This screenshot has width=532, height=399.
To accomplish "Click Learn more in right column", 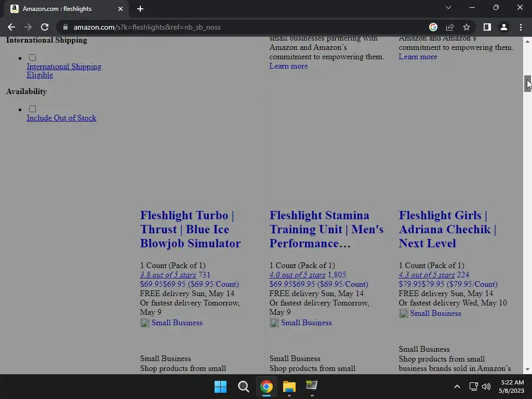I will click(418, 57).
